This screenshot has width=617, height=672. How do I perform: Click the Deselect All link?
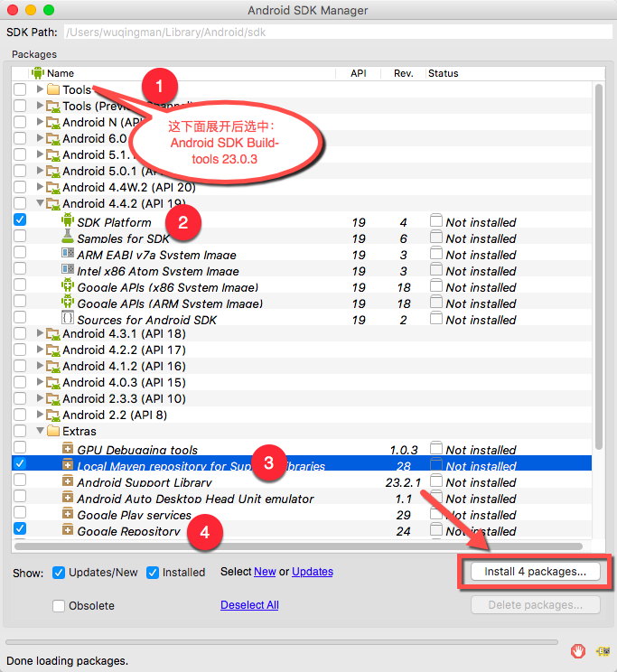pos(249,605)
